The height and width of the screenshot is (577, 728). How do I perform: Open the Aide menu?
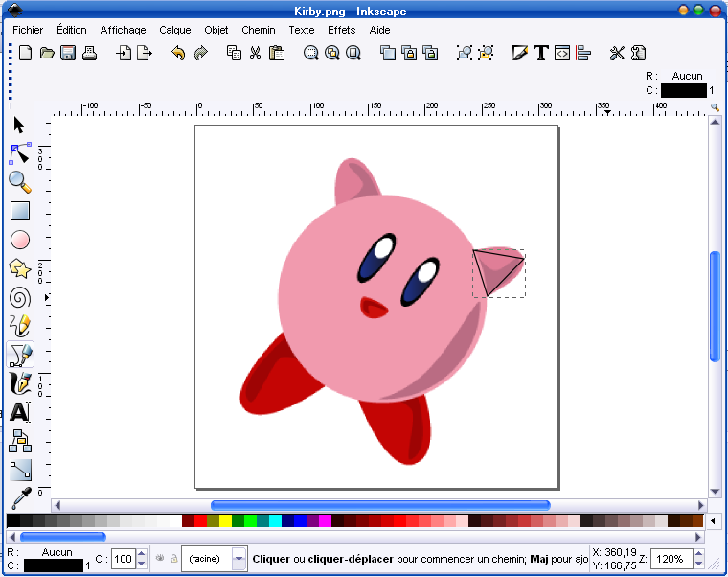[x=379, y=30]
